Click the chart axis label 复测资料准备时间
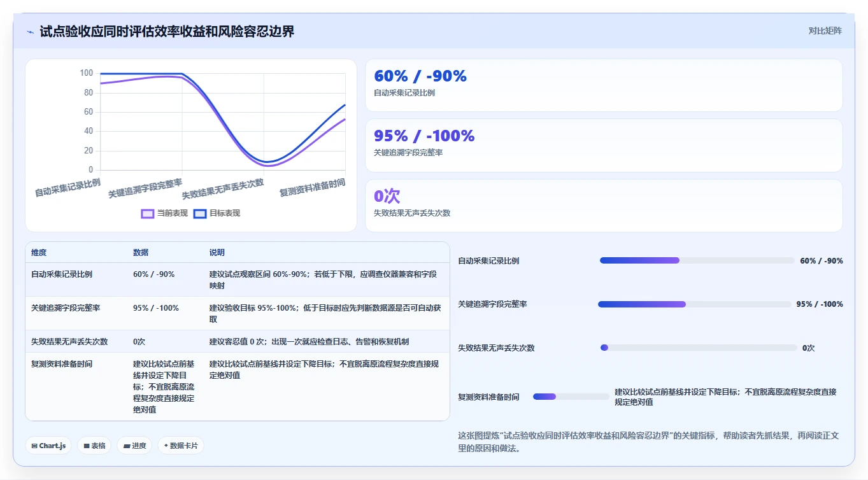 coord(313,187)
